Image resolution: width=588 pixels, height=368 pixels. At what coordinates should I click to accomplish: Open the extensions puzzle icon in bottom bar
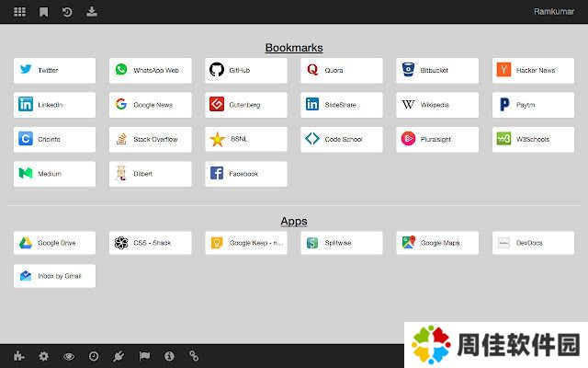[18, 356]
